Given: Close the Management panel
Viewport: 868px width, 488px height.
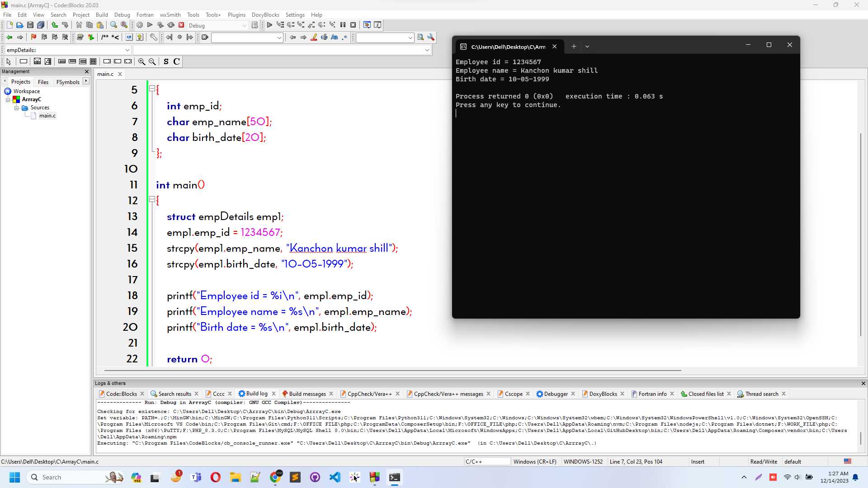Looking at the screenshot, I should [87, 71].
